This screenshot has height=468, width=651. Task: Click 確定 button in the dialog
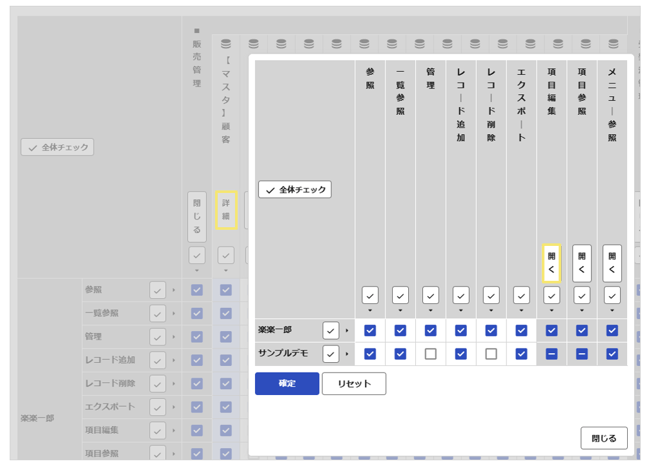tap(287, 383)
